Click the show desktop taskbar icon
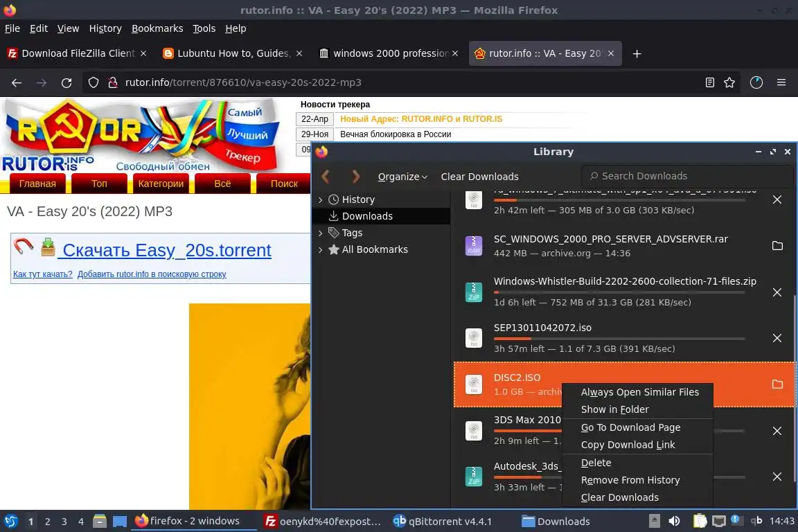798x532 pixels. [120, 522]
